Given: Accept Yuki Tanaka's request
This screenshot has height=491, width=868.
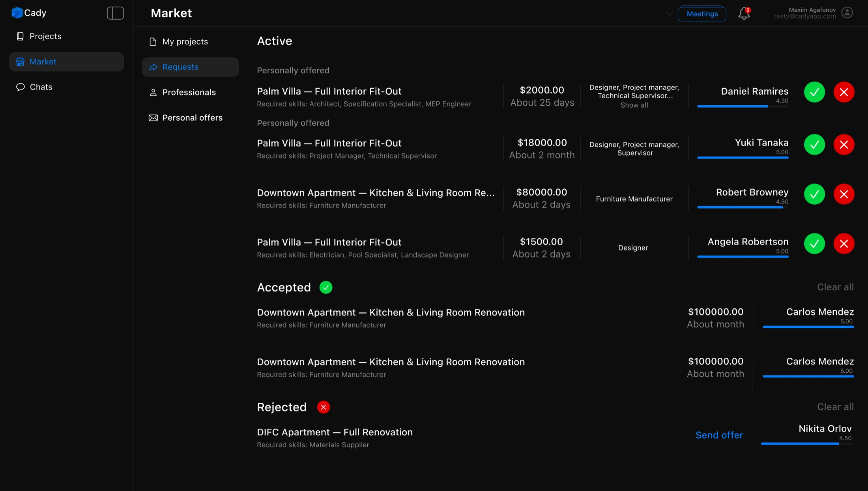Looking at the screenshot, I should (814, 144).
